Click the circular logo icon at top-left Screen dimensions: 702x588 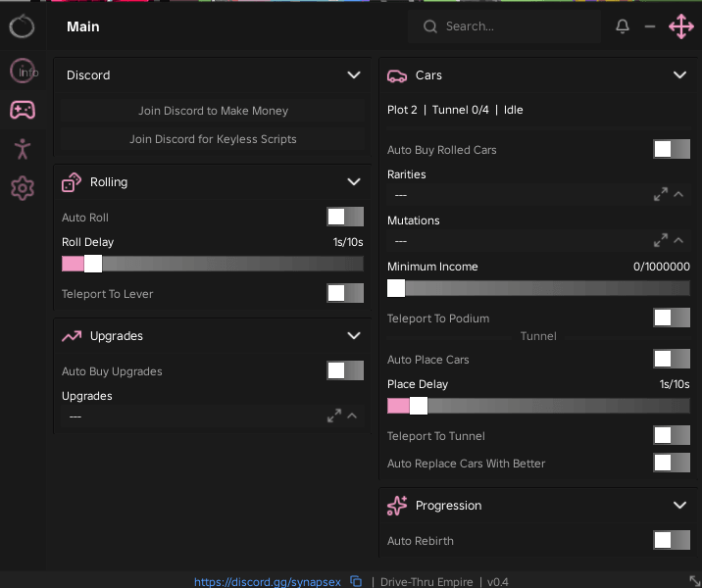point(22,26)
